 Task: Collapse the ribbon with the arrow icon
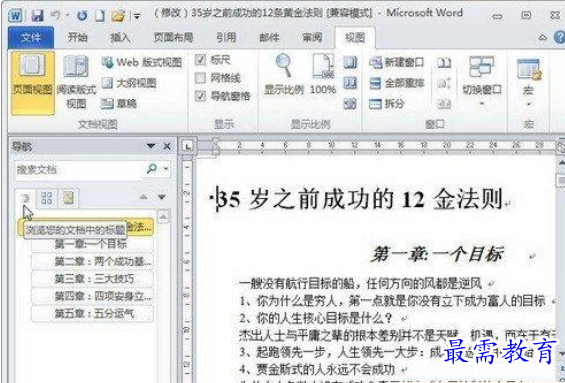pyautogui.click(x=542, y=37)
